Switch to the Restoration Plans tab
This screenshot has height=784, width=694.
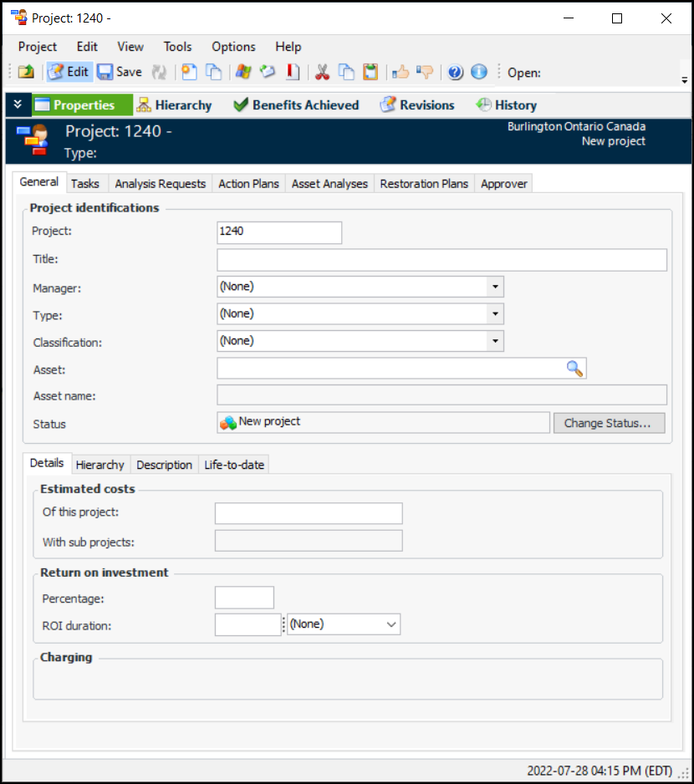tap(424, 184)
